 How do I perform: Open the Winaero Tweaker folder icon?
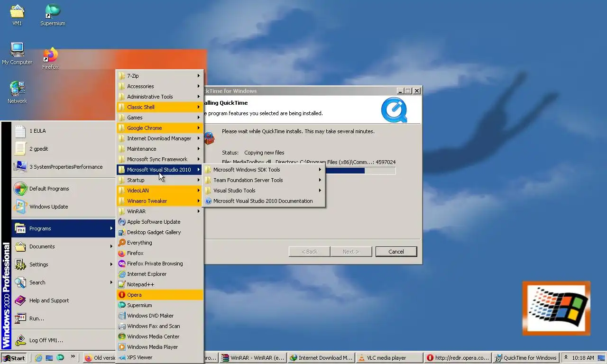pyautogui.click(x=122, y=201)
